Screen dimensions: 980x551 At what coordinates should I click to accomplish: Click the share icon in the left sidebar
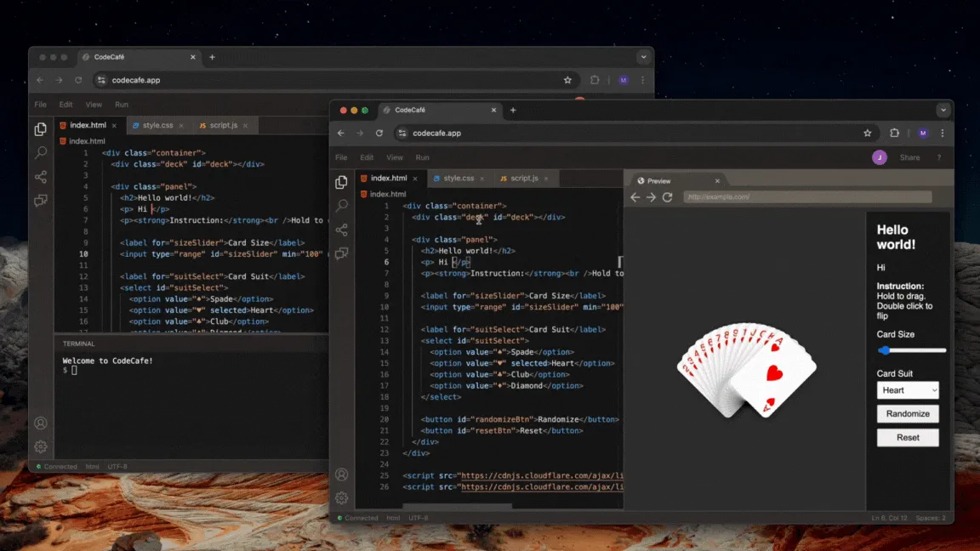click(341, 229)
